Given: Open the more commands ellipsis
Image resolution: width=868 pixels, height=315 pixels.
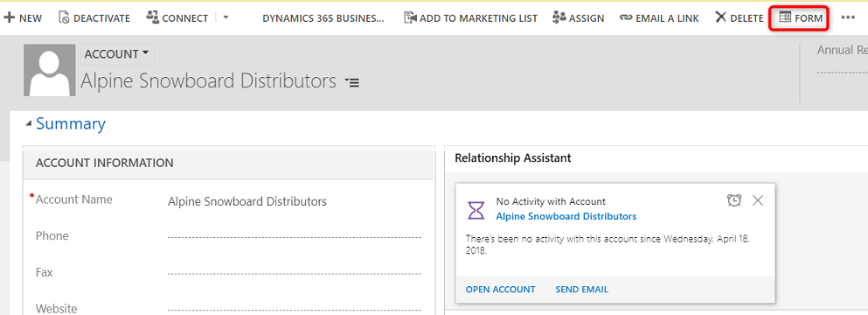Looking at the screenshot, I should (848, 17).
